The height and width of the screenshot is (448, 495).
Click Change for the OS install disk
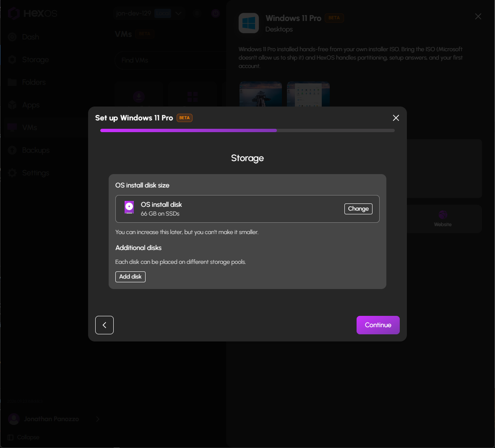coord(358,208)
